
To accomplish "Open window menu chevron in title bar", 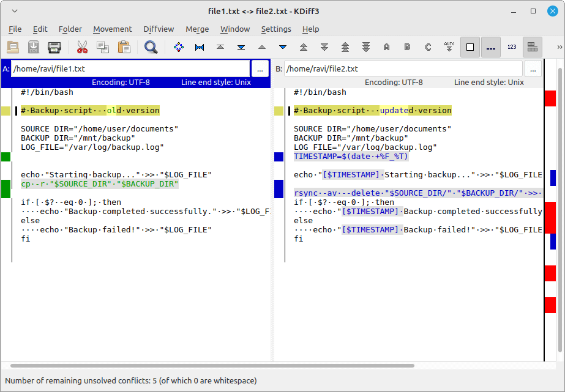I will click(x=15, y=11).
